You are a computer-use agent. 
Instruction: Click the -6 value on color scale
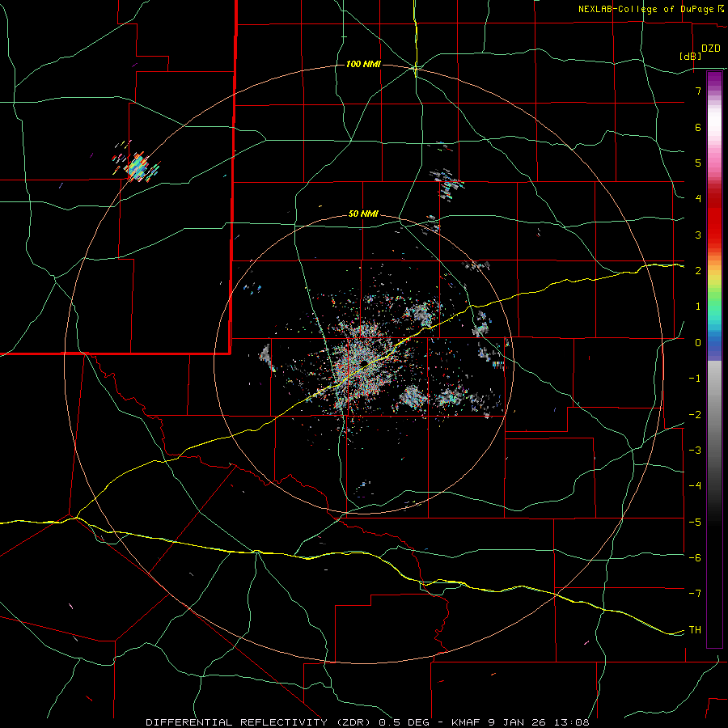(695, 557)
